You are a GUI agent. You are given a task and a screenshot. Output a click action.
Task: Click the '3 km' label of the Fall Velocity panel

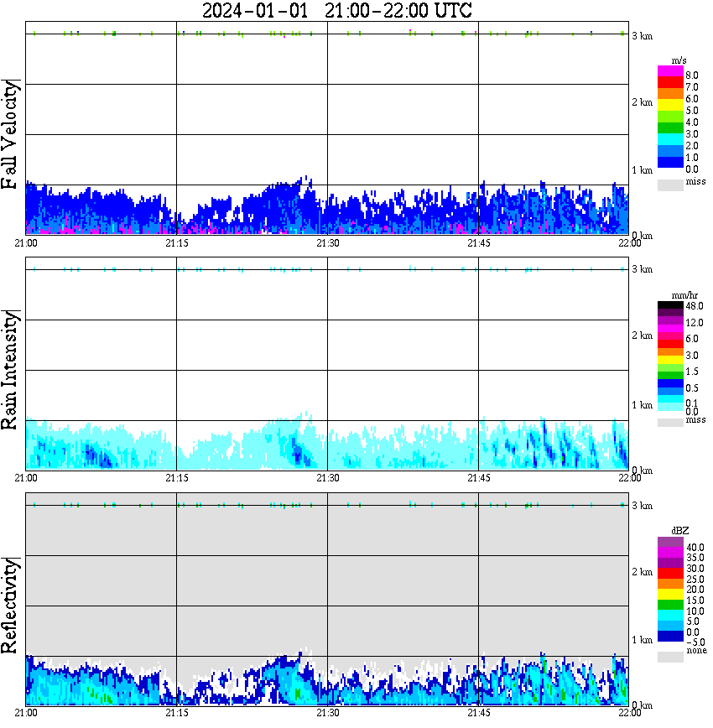pyautogui.click(x=642, y=36)
